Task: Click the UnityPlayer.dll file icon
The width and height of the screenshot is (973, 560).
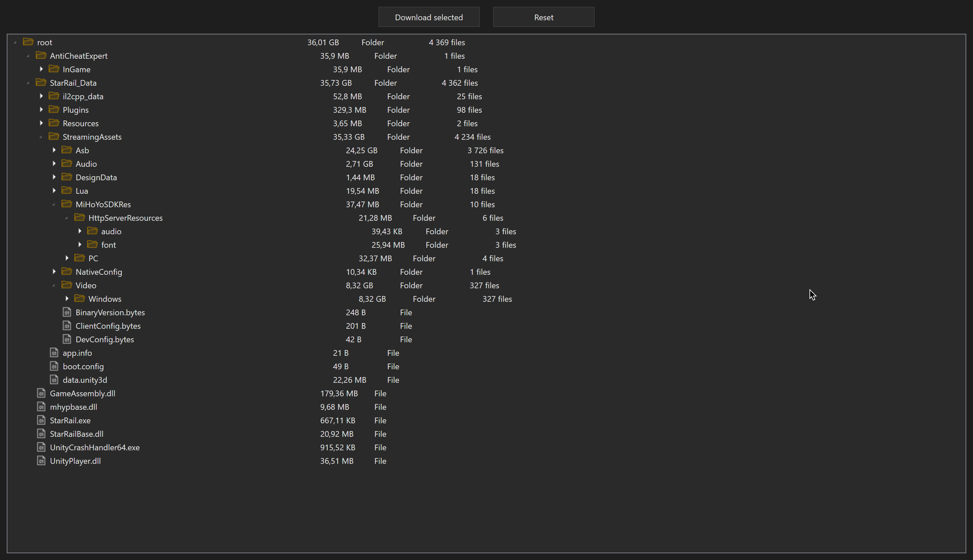Action: coord(41,460)
